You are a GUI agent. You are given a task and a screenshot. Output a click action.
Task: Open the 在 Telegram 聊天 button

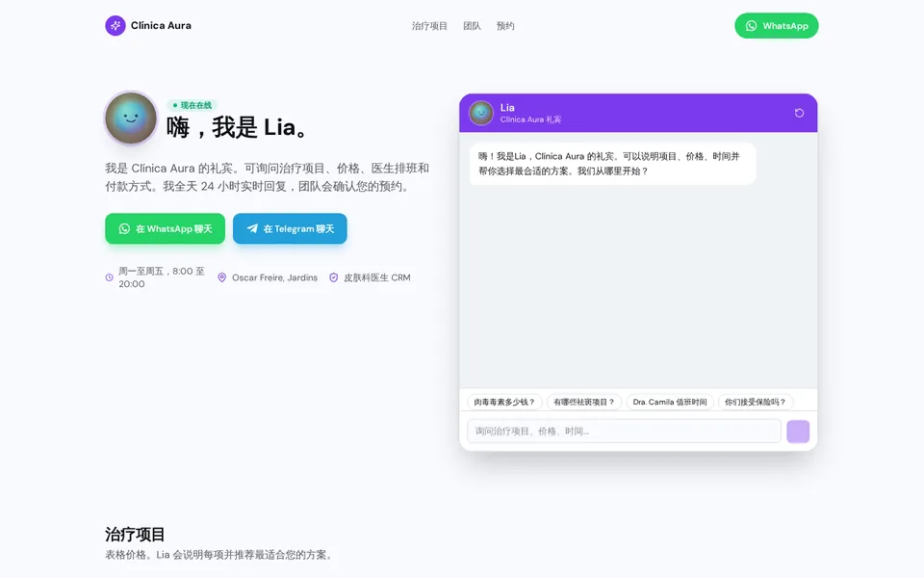[x=290, y=228]
